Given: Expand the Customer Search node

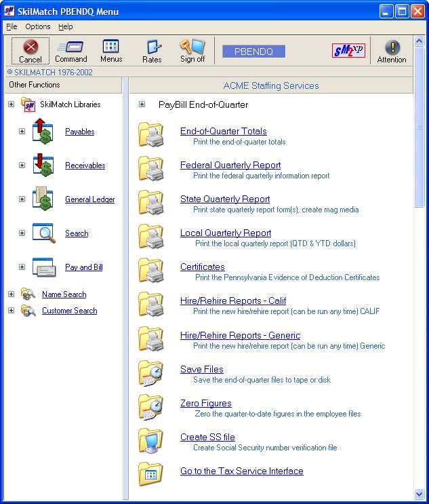Looking at the screenshot, I should click(x=12, y=310).
